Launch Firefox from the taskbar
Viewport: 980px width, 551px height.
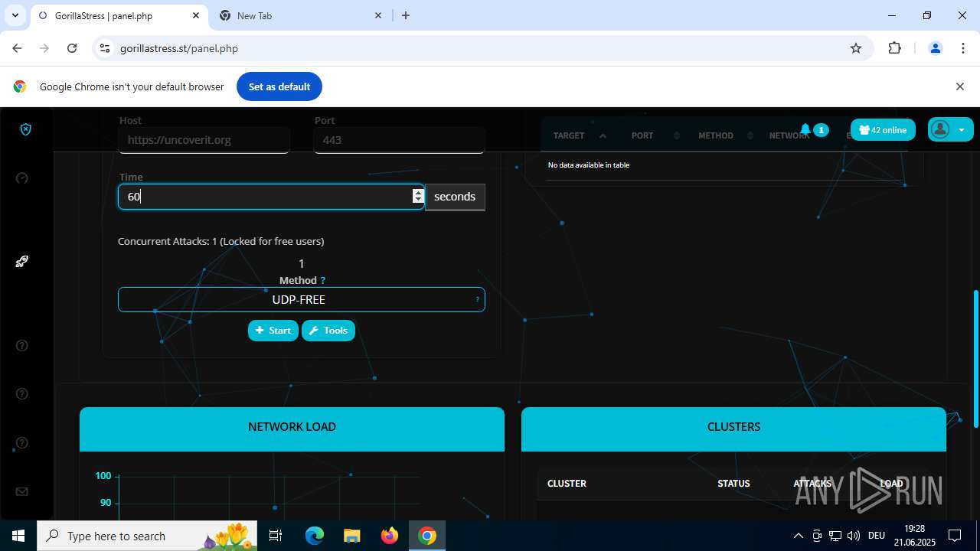(x=389, y=536)
